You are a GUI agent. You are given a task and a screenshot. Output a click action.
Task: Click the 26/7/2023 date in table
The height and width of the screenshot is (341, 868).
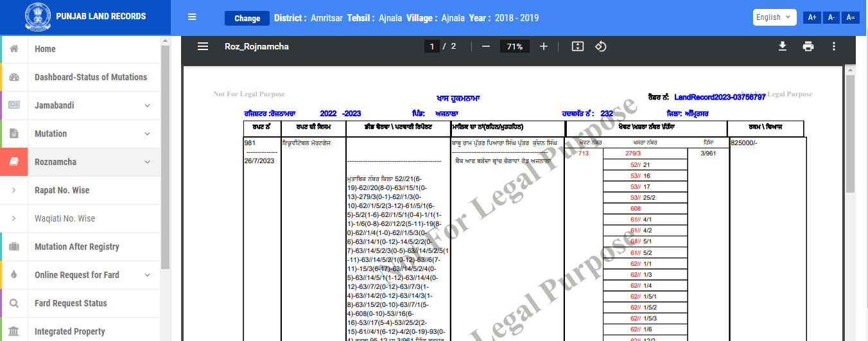tap(259, 161)
